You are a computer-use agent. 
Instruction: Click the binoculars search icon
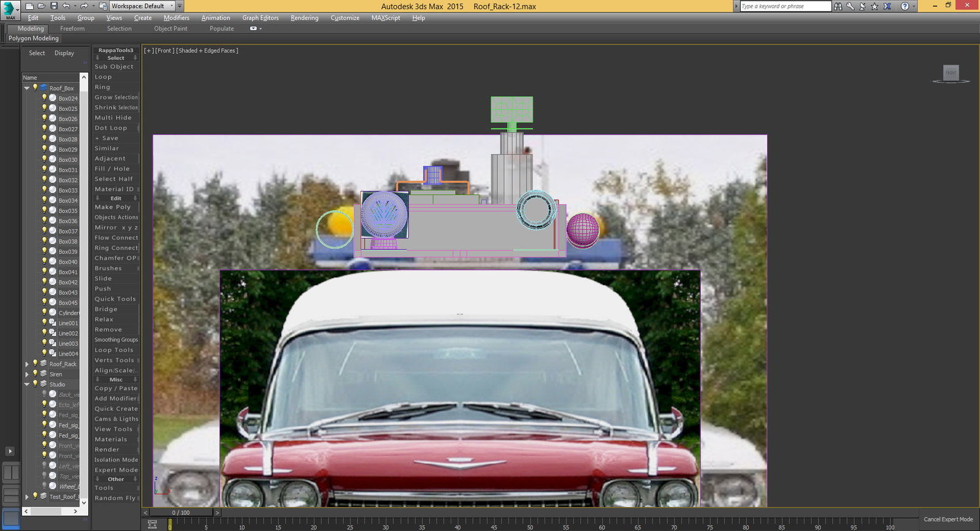(x=838, y=6)
